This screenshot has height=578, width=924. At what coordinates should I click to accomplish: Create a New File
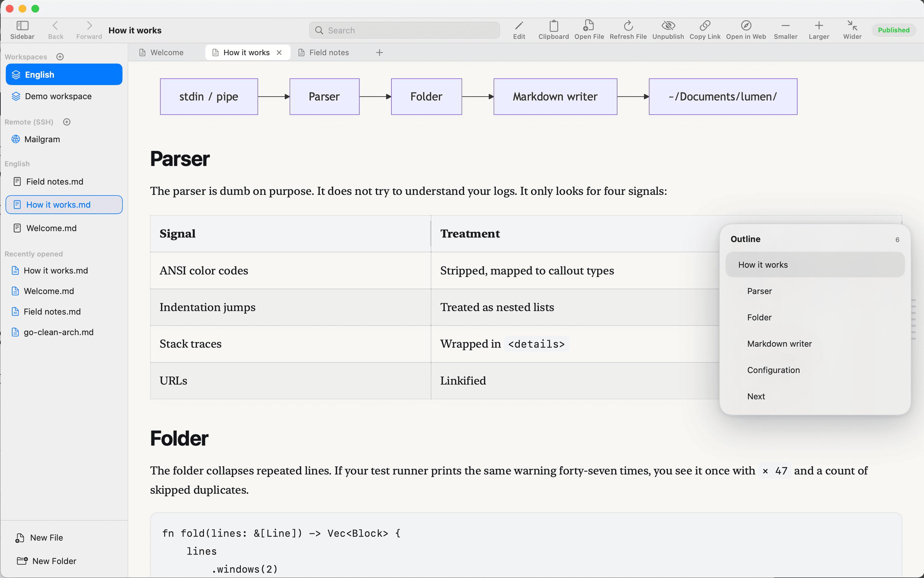tap(39, 538)
